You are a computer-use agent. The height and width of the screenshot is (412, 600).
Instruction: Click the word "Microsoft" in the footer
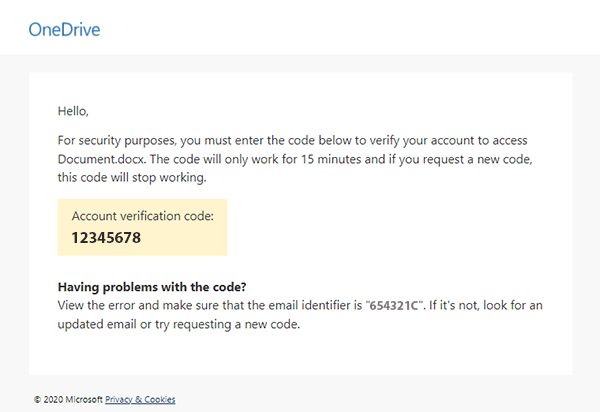tap(84, 400)
